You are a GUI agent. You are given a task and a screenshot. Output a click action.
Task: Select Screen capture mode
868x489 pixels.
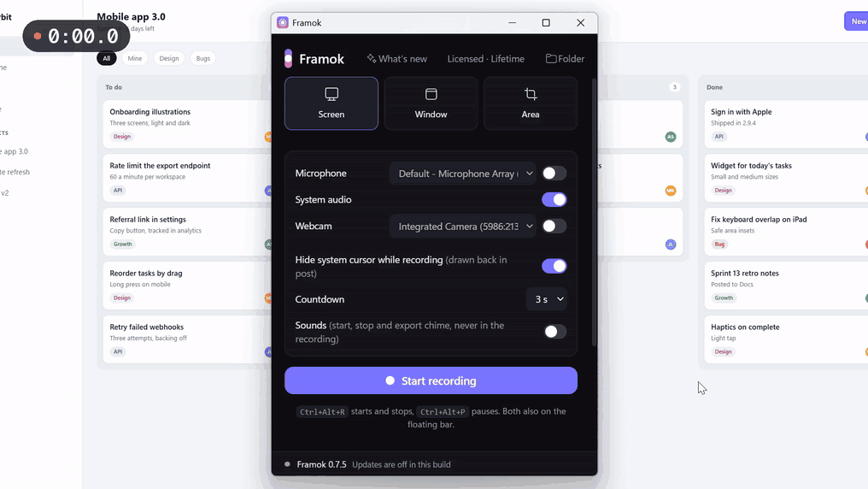tap(331, 103)
